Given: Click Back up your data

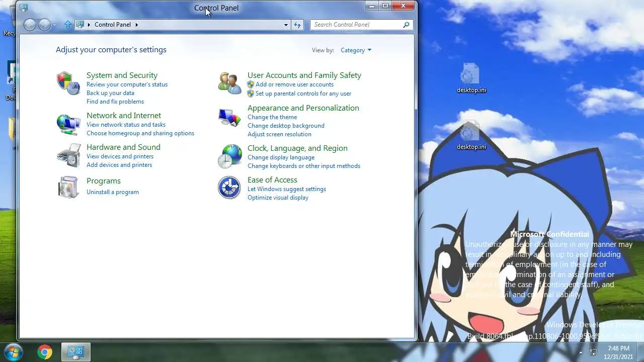Looking at the screenshot, I should 110,93.
